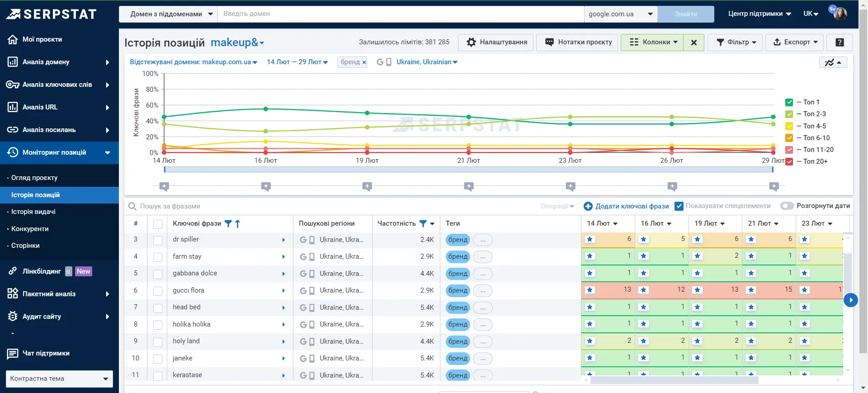Open the 14 Лют — 29 Лют date range
868x393 pixels.
click(297, 62)
